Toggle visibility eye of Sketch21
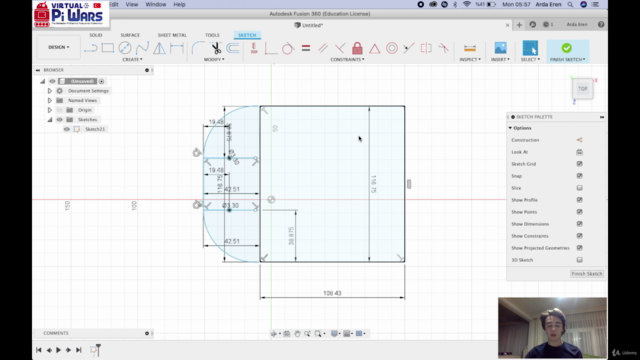The width and height of the screenshot is (640, 360). click(x=67, y=129)
